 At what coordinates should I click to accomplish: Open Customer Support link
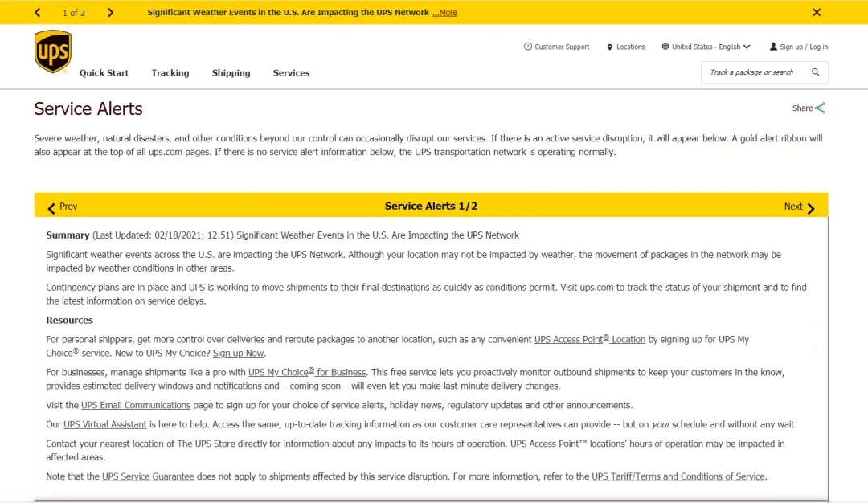point(562,47)
